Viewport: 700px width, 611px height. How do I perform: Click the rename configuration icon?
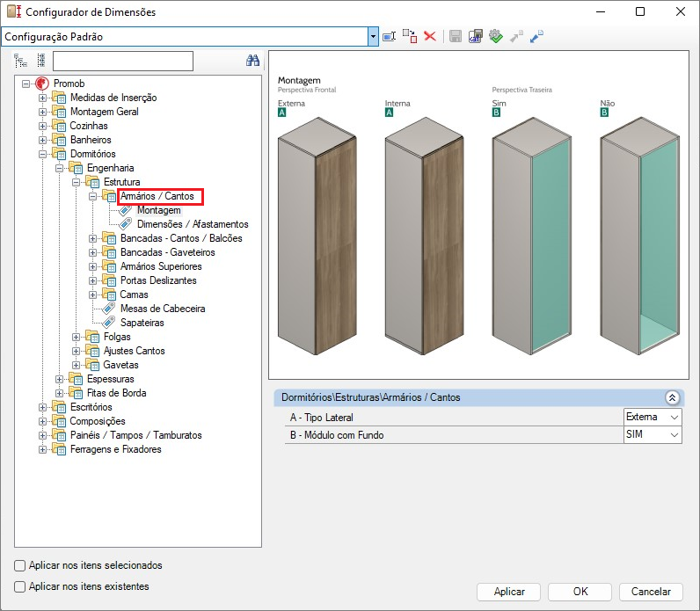tap(390, 36)
